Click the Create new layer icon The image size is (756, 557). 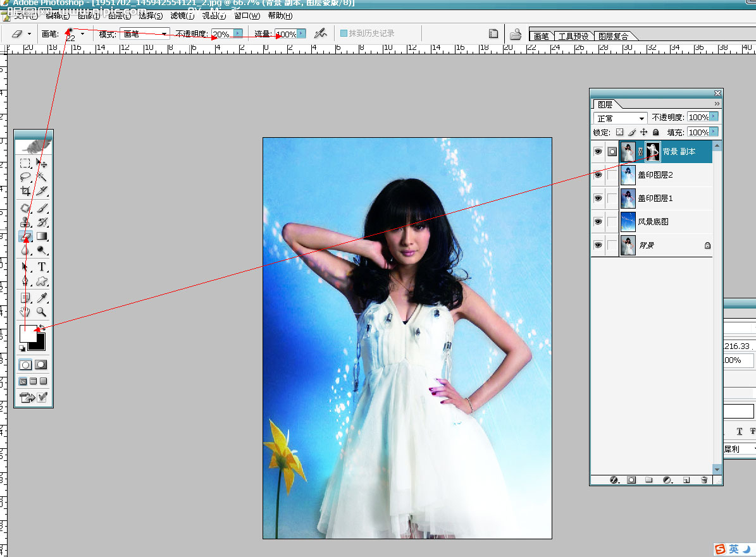pyautogui.click(x=687, y=480)
